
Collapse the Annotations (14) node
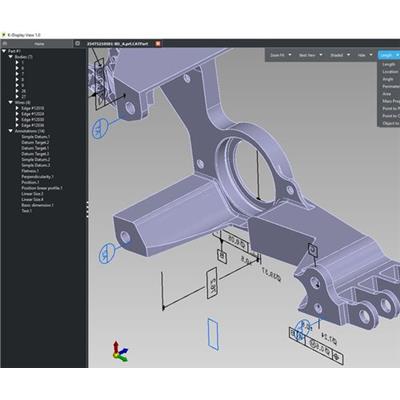[11, 131]
